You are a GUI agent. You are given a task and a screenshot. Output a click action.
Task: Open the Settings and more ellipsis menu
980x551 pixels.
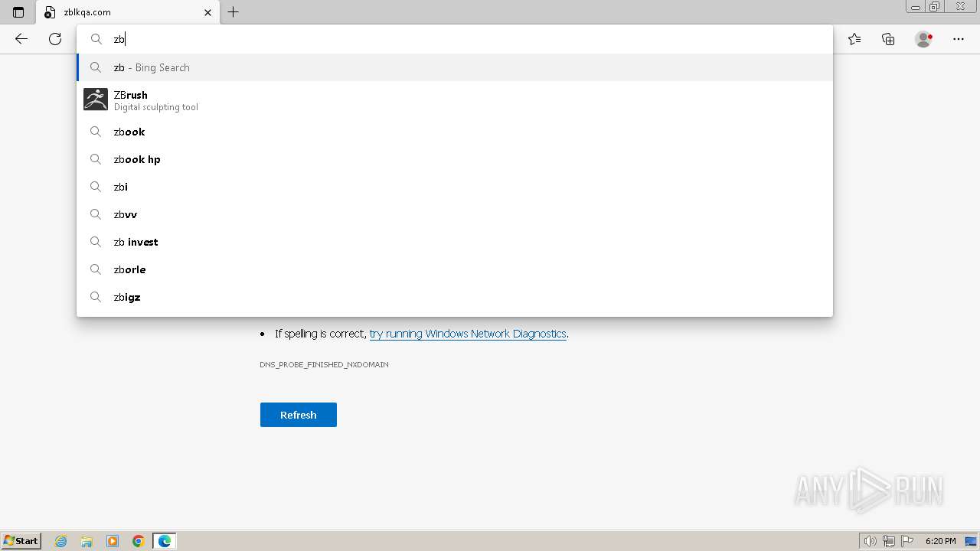point(959,39)
